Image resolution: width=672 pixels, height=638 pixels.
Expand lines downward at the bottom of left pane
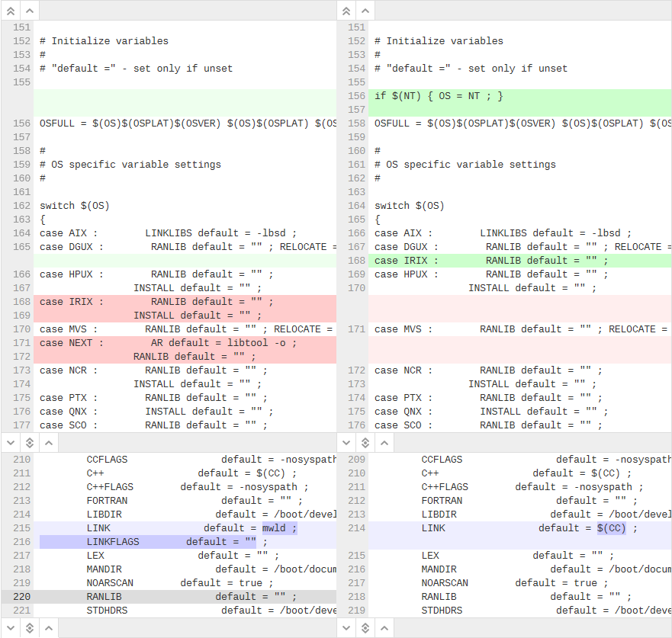tap(11, 627)
